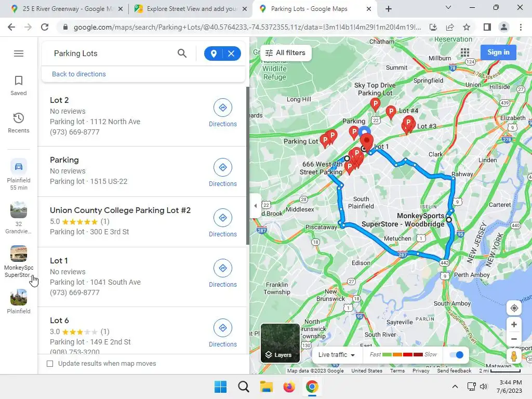
Task: Open the Terms link
Action: (x=397, y=370)
